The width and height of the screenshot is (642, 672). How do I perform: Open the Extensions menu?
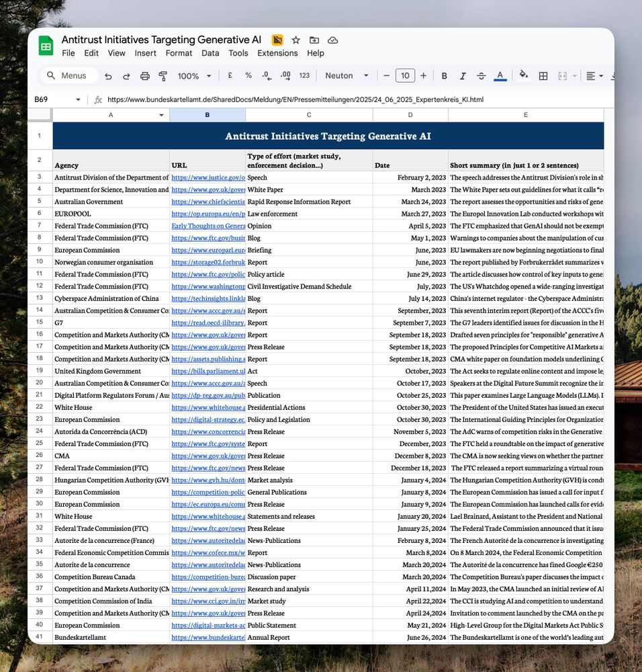pyautogui.click(x=277, y=53)
